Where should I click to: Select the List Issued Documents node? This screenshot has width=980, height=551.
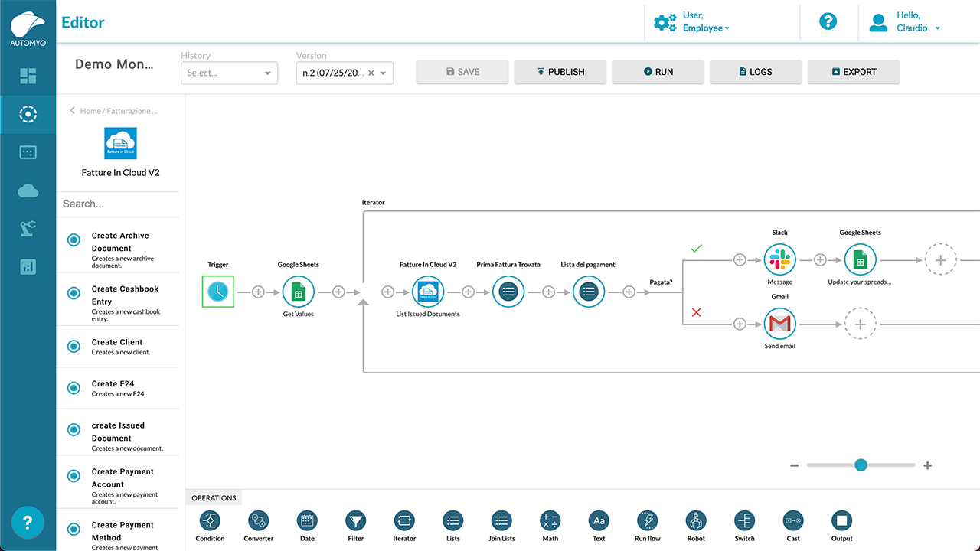pos(428,292)
